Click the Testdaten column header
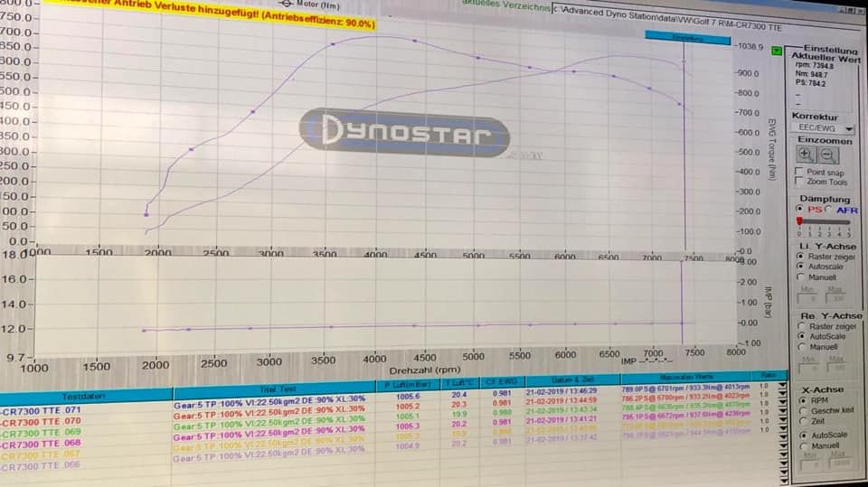Image resolution: width=868 pixels, height=487 pixels. 86,397
